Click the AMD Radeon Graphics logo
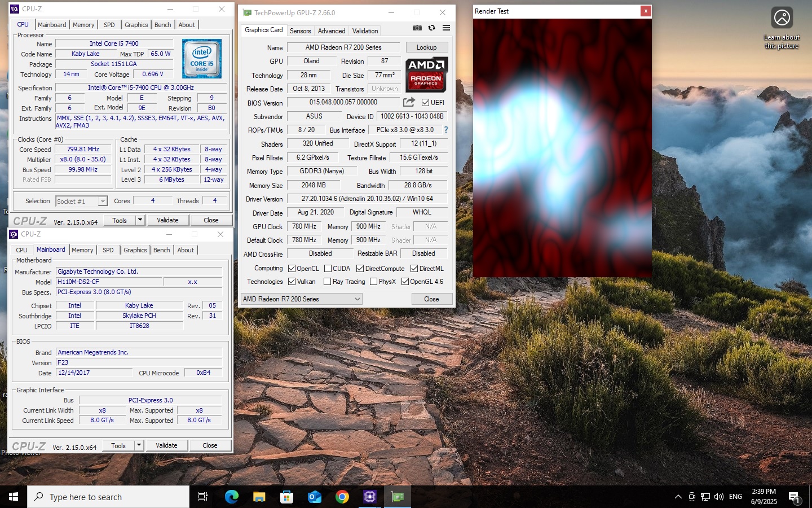 point(427,75)
